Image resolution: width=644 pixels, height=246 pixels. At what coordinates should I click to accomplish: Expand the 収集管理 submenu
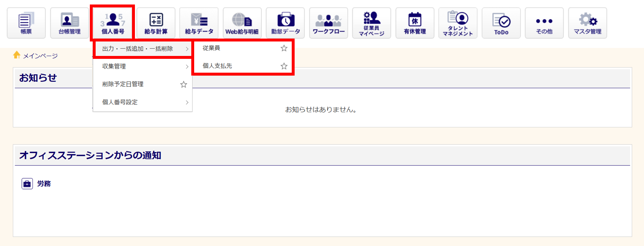142,67
